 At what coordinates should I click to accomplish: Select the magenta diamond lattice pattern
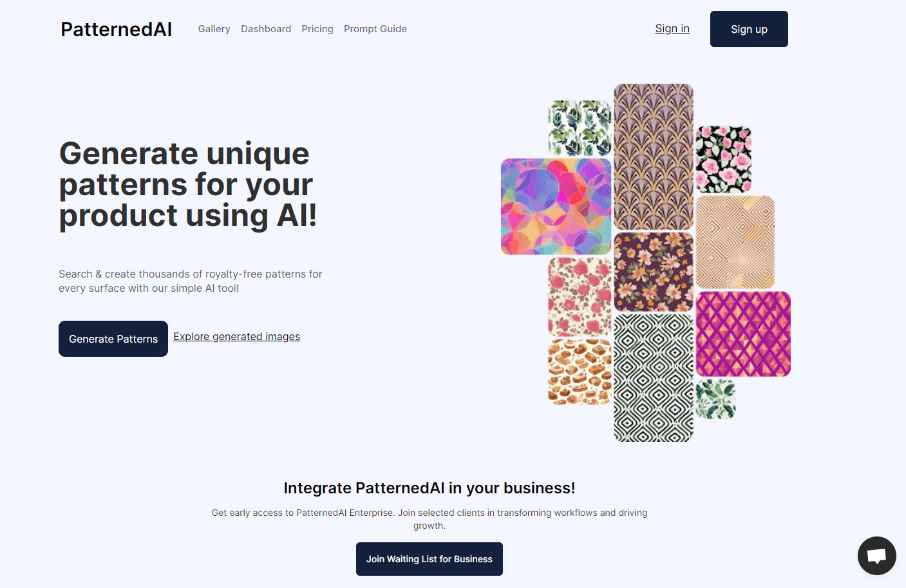[x=743, y=334]
